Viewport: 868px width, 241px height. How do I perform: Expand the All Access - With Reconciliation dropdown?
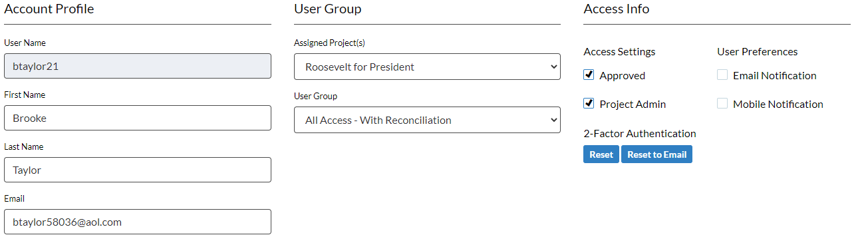(427, 120)
